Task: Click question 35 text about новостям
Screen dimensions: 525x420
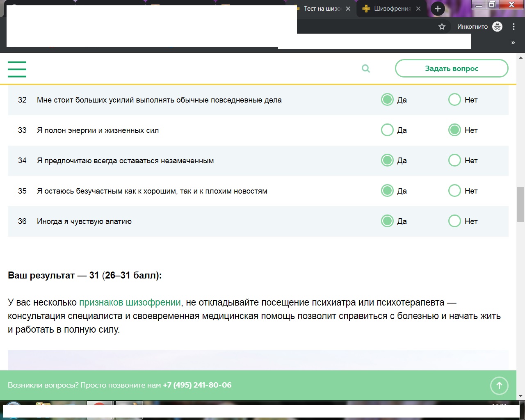Action: pos(152,191)
